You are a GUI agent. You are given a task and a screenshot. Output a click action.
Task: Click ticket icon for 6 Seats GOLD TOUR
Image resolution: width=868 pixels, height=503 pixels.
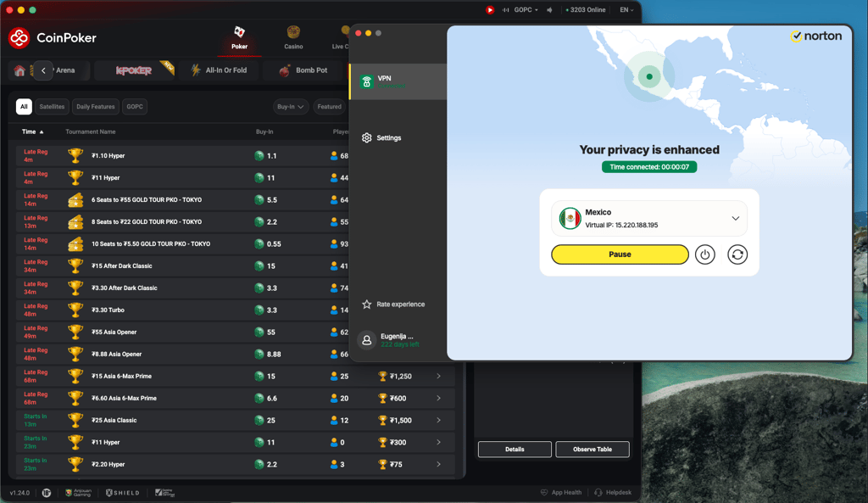pos(75,200)
